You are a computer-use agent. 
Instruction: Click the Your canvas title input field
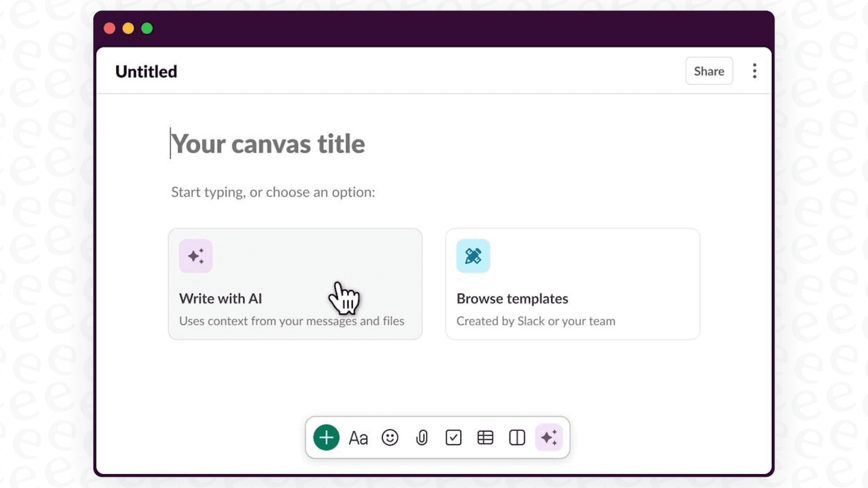coord(268,144)
